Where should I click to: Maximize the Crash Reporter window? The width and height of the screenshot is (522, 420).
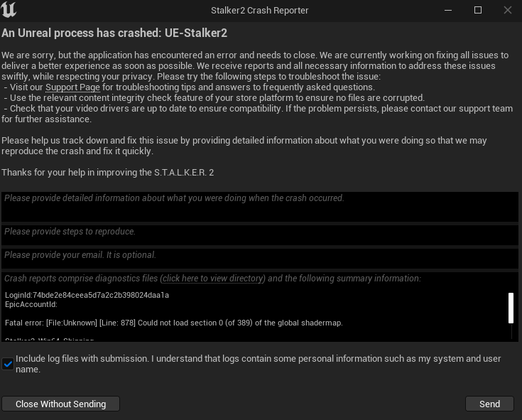point(478,10)
